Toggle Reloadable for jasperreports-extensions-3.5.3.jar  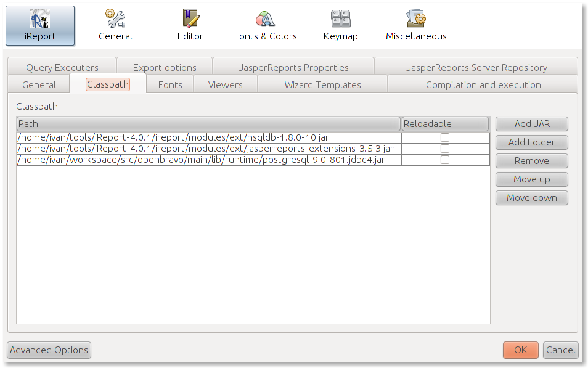pos(445,149)
